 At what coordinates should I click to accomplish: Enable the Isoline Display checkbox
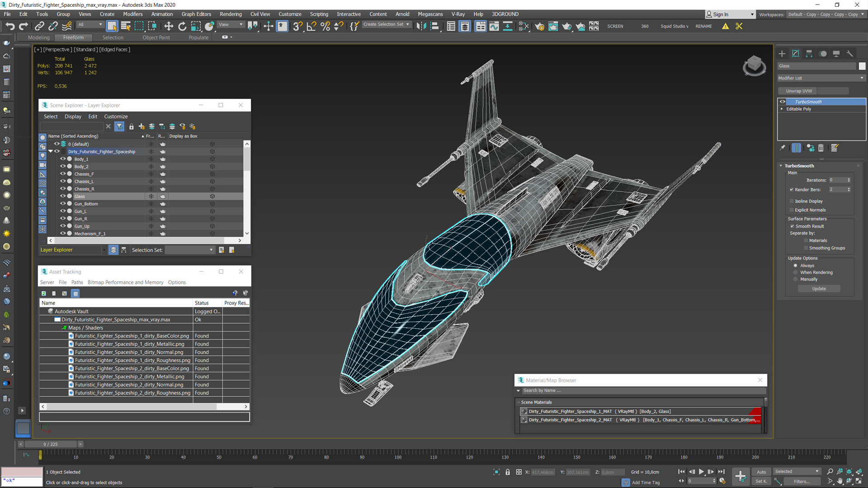pyautogui.click(x=792, y=201)
